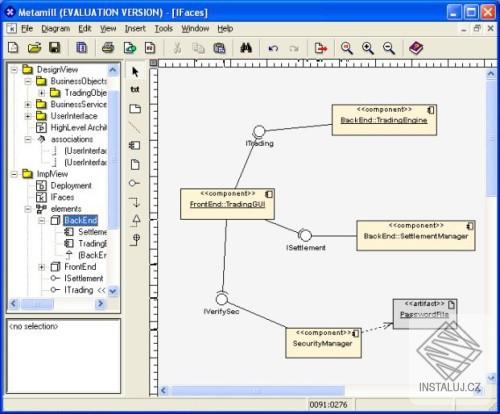This screenshot has height=414, width=500.
Task: Click the diagram horizontal scrollbar thumb
Action: pos(257,390)
